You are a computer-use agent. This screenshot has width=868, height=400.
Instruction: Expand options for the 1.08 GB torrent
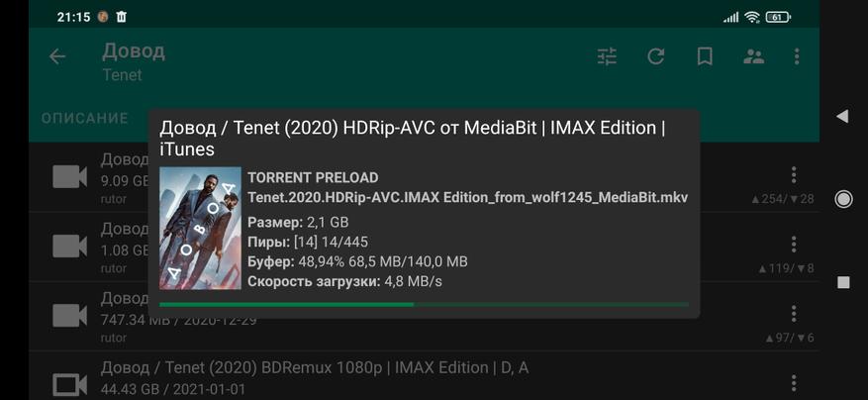coord(794,245)
